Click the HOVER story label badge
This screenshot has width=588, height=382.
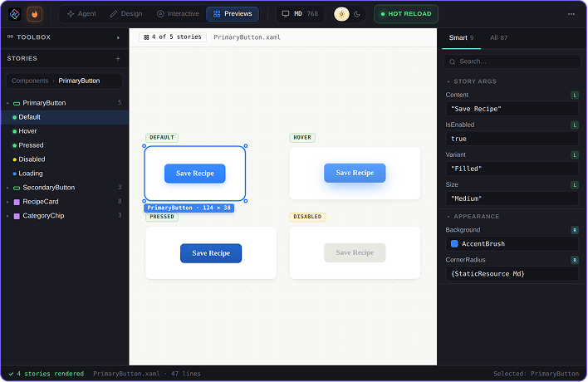302,138
